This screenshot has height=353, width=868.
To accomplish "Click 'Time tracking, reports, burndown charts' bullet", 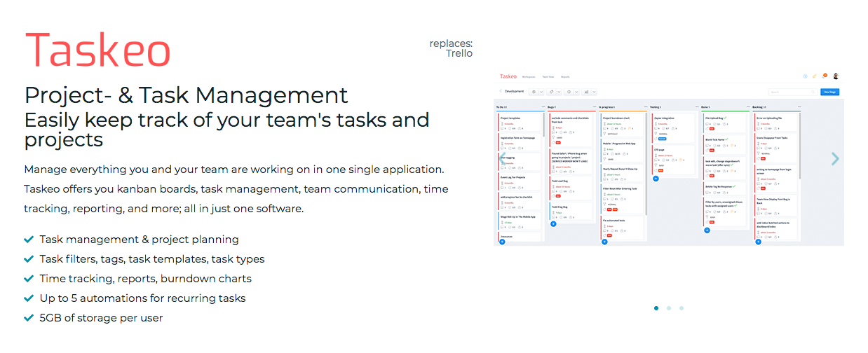I will pos(146,279).
